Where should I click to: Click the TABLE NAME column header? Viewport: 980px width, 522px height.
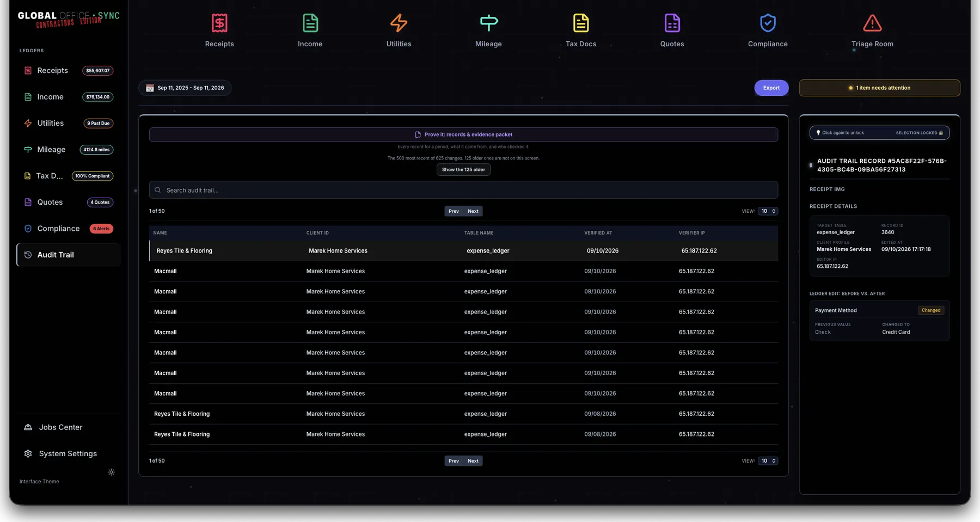(x=479, y=233)
